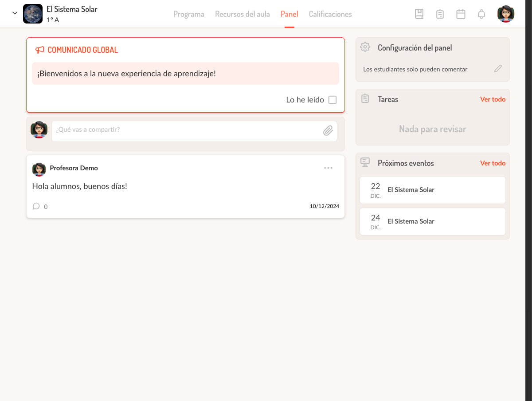This screenshot has height=401, width=532.
Task: Open the library book icon in header
Action: click(x=419, y=14)
